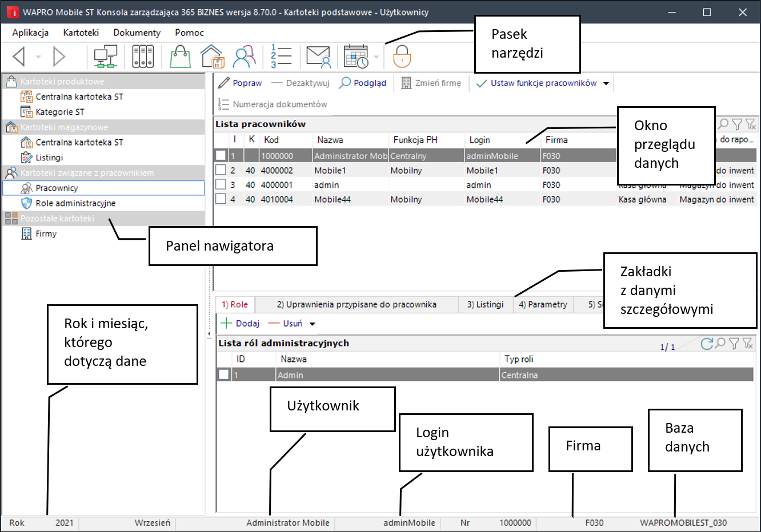This screenshot has width=761, height=532.
Task: Click the Pozostałe kartoteki section header
Action: (x=103, y=219)
